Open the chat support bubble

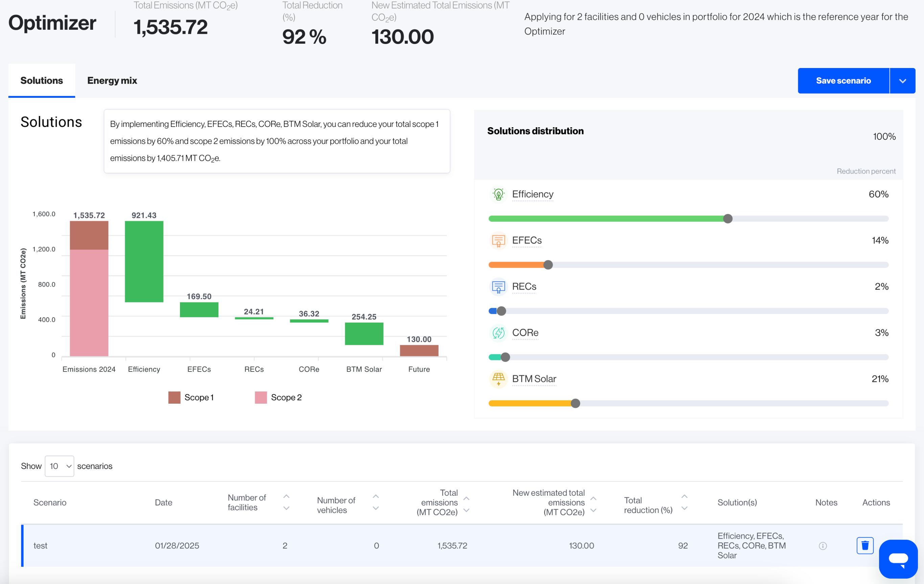(898, 559)
